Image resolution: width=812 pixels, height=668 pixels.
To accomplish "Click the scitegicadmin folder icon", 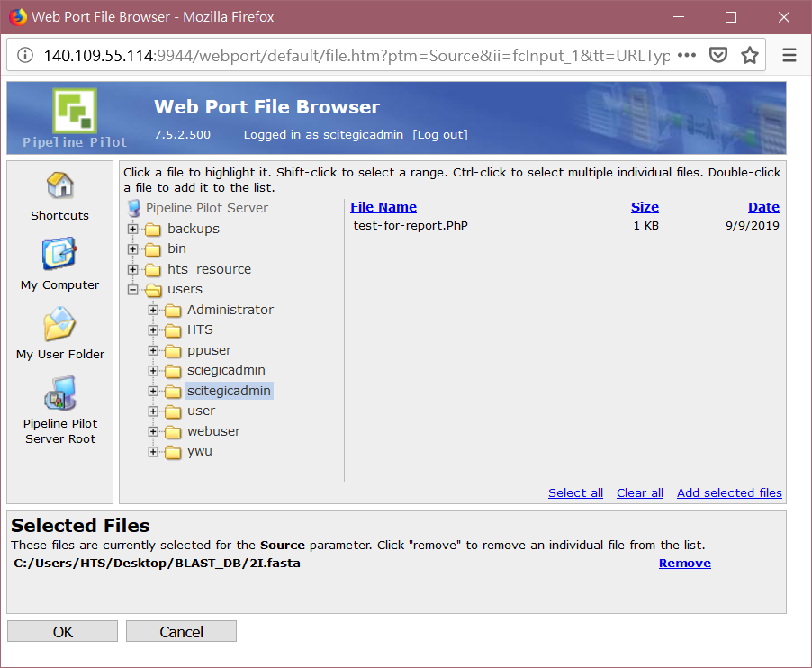I will [x=173, y=392].
